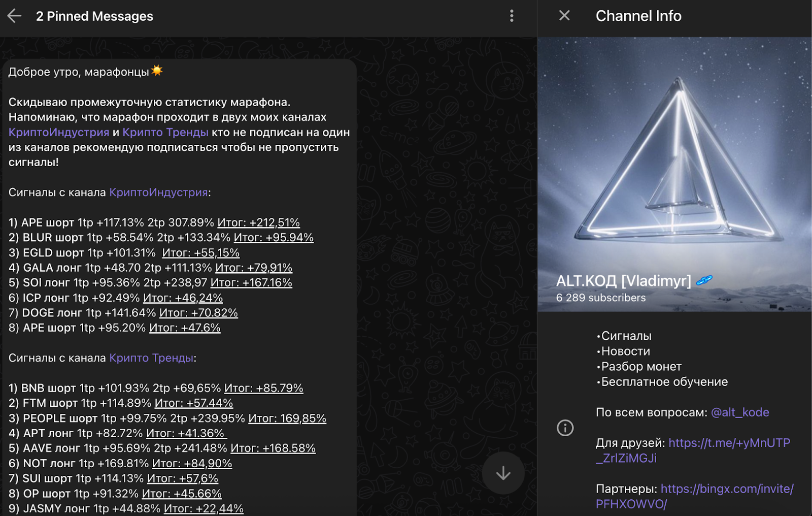Image resolution: width=812 pixels, height=516 pixels.
Task: Click 'Итог: +95.94%' on the BLUR line
Action: (x=274, y=238)
